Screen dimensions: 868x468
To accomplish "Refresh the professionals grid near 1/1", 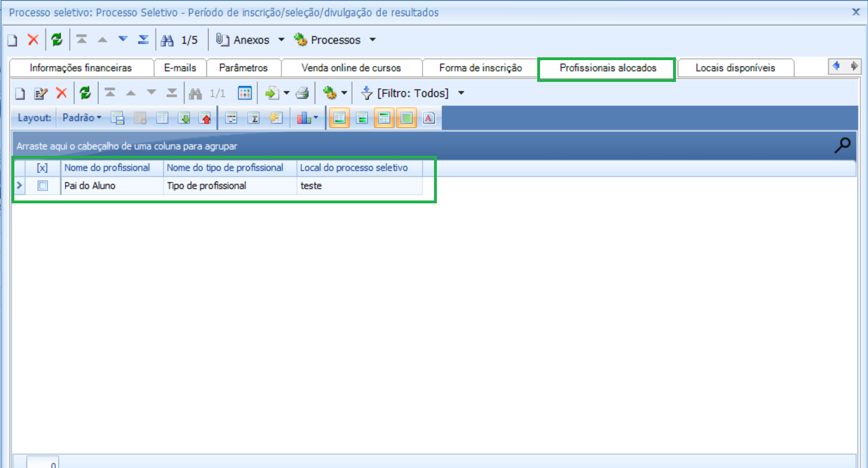I will coord(85,93).
